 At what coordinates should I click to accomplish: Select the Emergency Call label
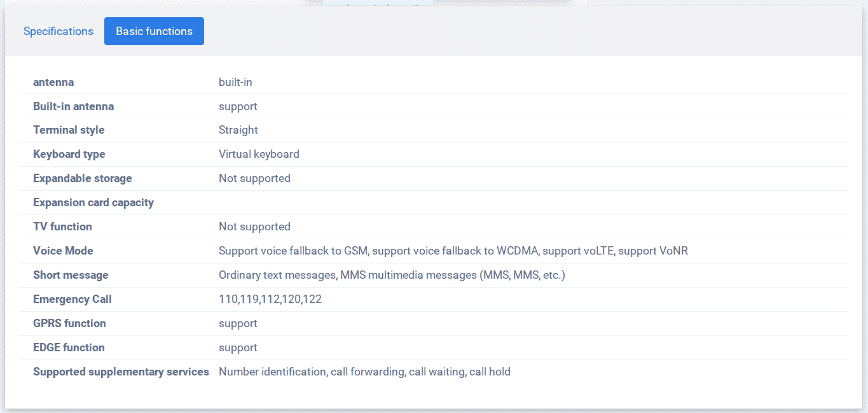coord(72,299)
